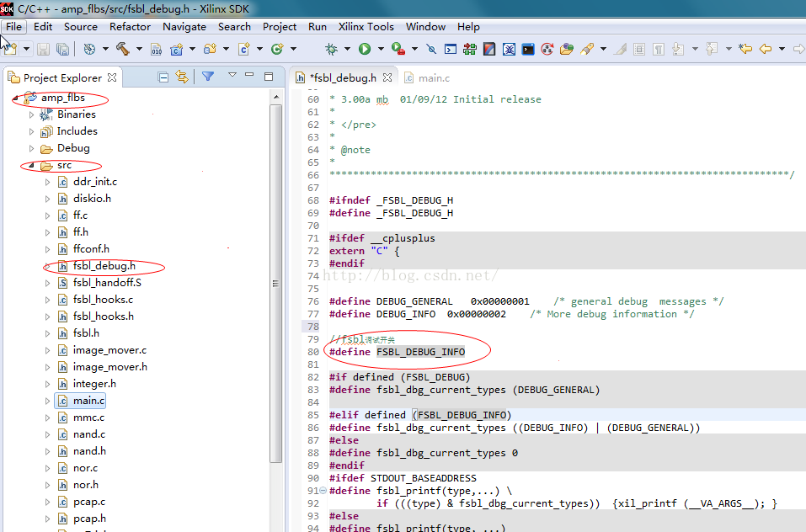Minimize the Project Explorer panel
The width and height of the screenshot is (806, 532).
click(248, 76)
